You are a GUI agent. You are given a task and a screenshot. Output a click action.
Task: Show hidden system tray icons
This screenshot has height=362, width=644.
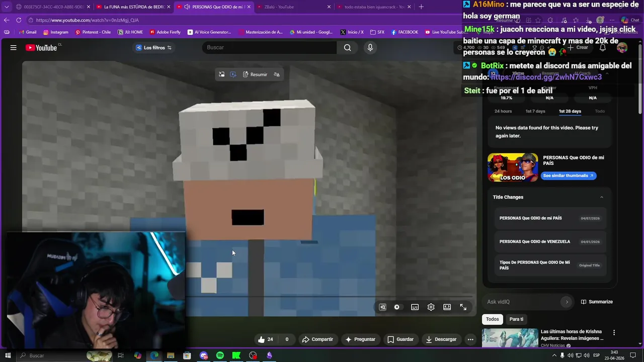(x=554, y=355)
